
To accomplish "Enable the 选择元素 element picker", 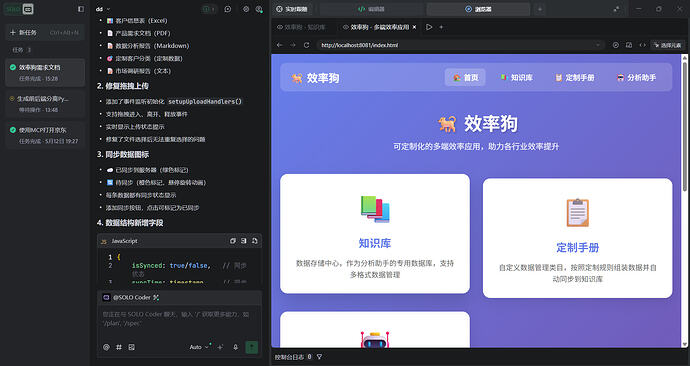I will 668,45.
